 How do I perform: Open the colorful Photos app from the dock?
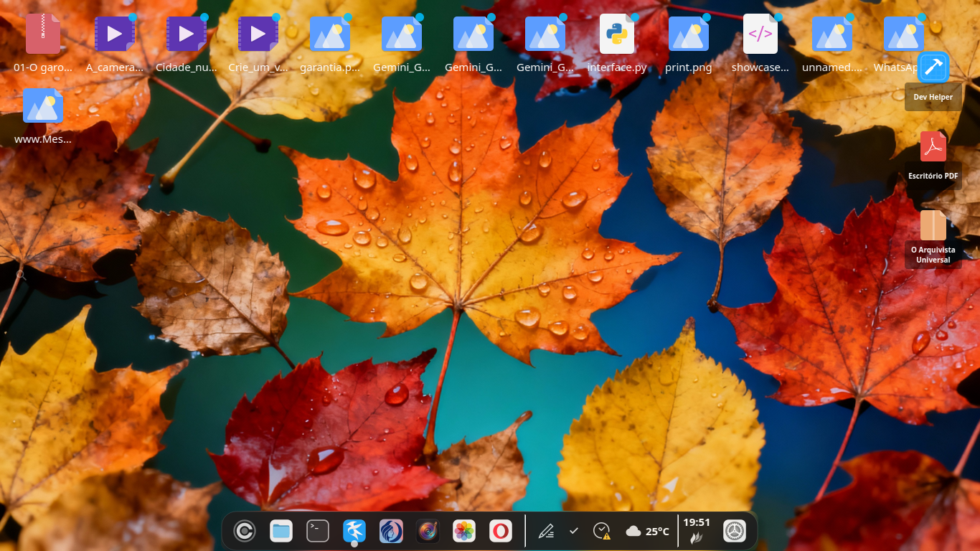463,531
